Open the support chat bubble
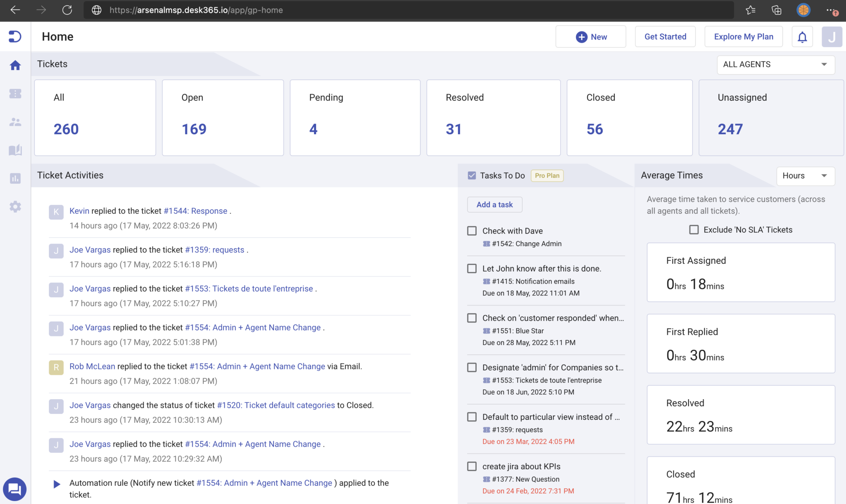Viewport: 846px width, 504px height. 15,489
